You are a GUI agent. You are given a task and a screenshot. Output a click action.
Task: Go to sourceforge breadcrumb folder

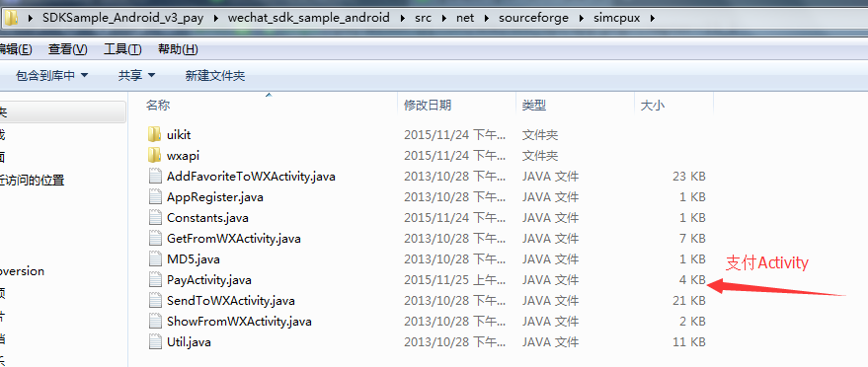[533, 18]
